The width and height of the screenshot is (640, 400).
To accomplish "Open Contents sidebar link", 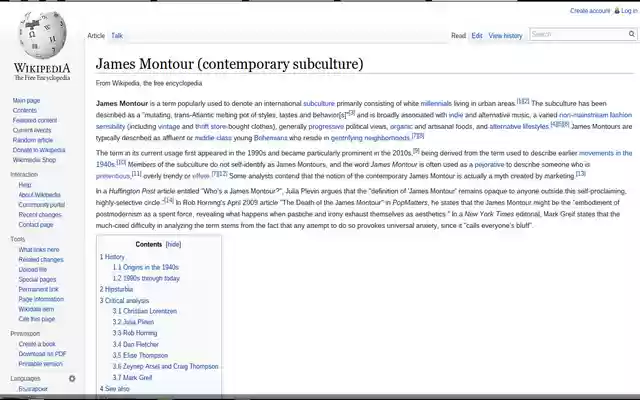I will tap(24, 110).
